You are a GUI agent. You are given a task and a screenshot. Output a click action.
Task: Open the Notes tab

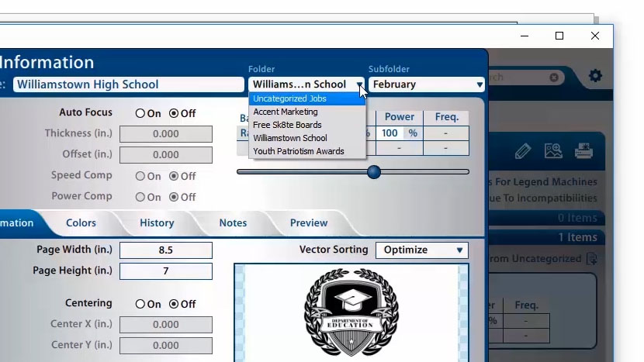pyautogui.click(x=233, y=222)
